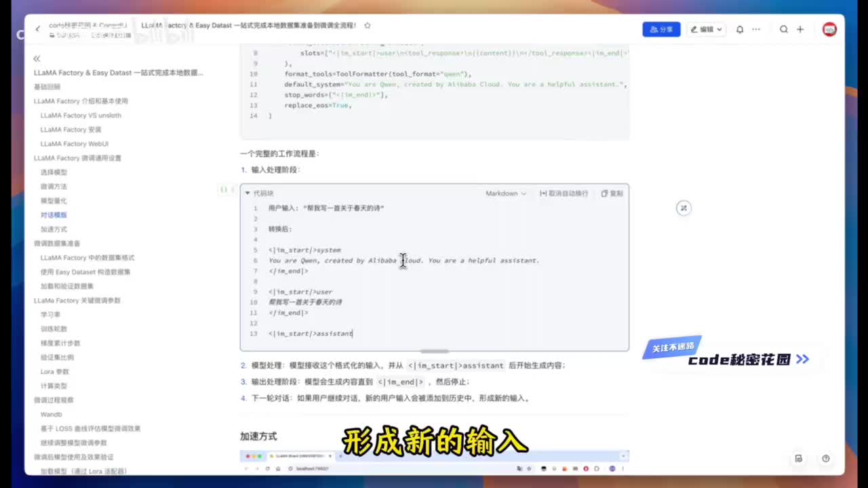
Task: Click code line 13 <|im_start|>assistant
Action: (311, 333)
